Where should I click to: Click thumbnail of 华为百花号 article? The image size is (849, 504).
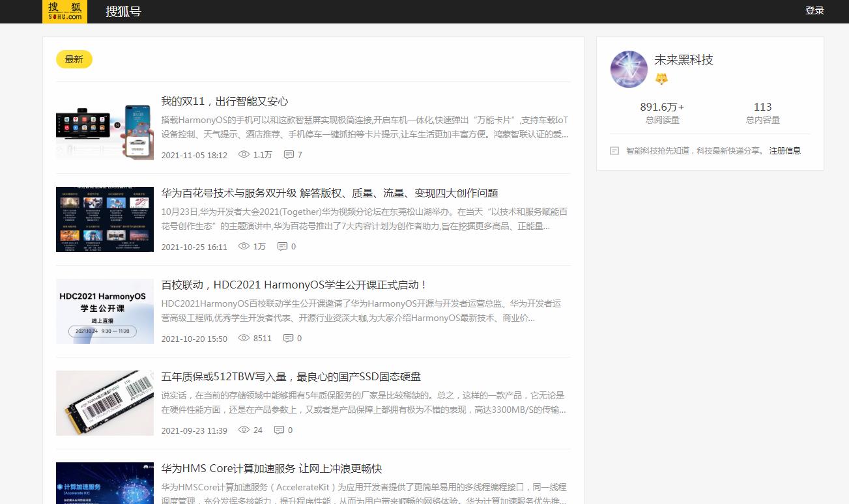[x=105, y=219]
